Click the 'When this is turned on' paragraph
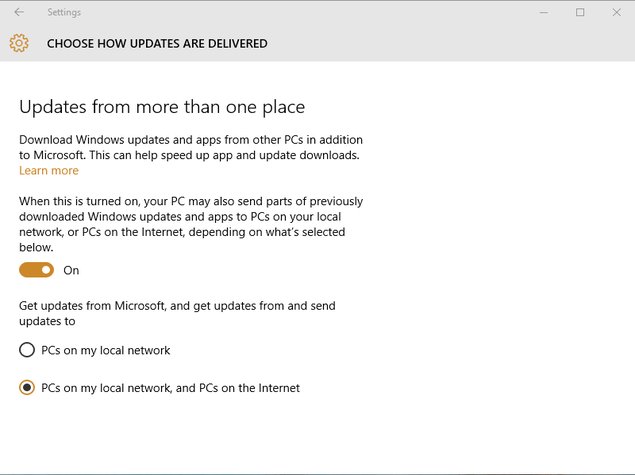635x475 pixels. tap(191, 224)
